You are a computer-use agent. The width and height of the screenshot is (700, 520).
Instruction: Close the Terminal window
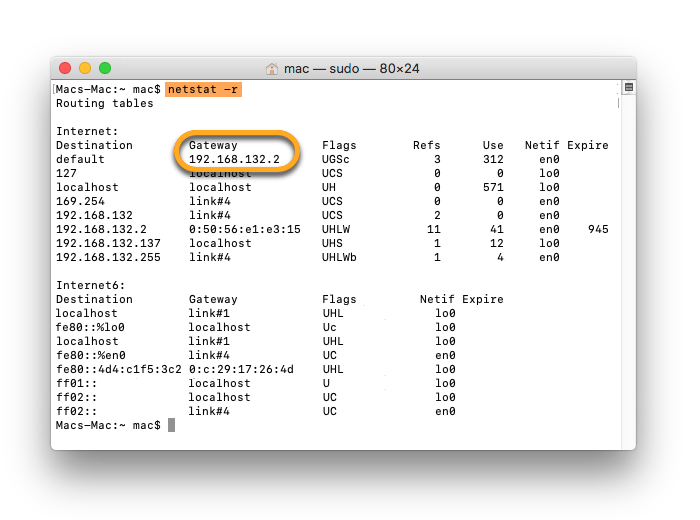coord(65,68)
